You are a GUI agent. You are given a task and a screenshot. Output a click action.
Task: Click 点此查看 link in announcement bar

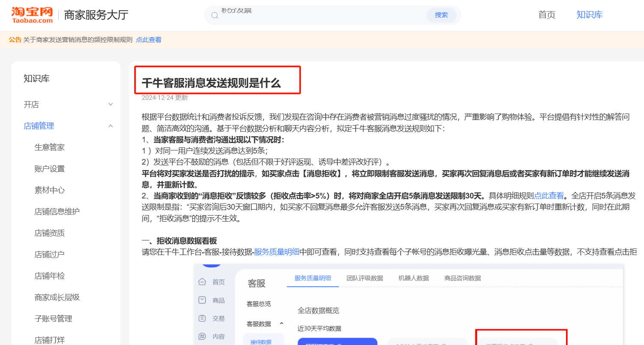click(x=149, y=40)
